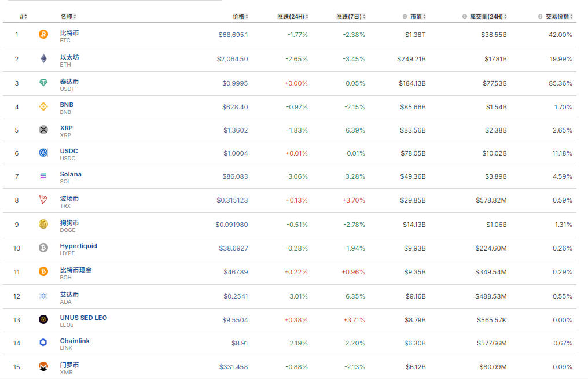Click the Bitcoin orange coin icon
588x379 pixels.
coord(43,35)
